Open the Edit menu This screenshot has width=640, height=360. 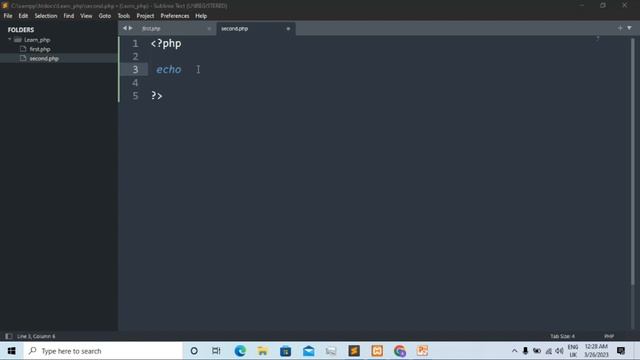23,16
